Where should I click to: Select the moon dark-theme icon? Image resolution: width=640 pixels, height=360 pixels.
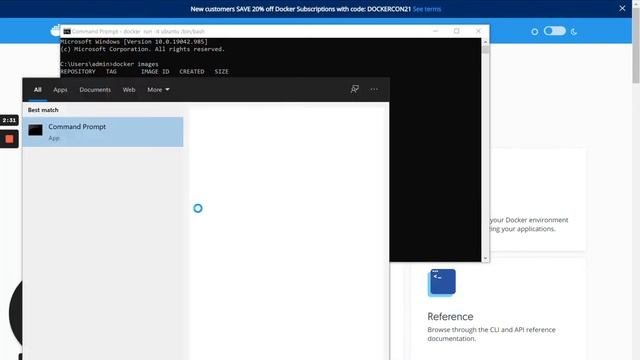point(574,31)
